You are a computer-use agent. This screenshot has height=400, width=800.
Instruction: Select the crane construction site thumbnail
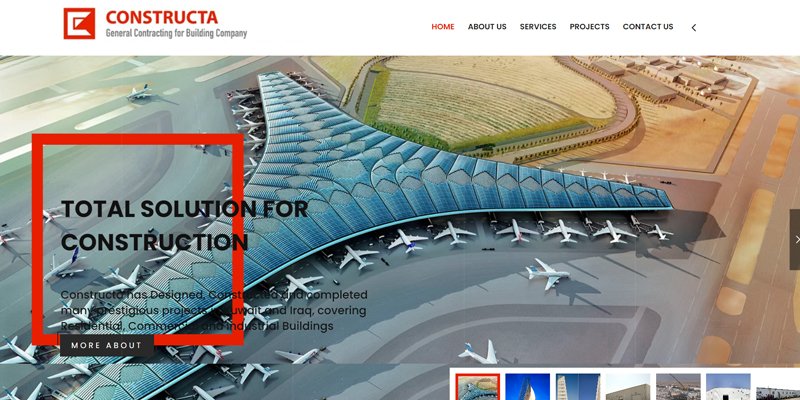pos(678,387)
